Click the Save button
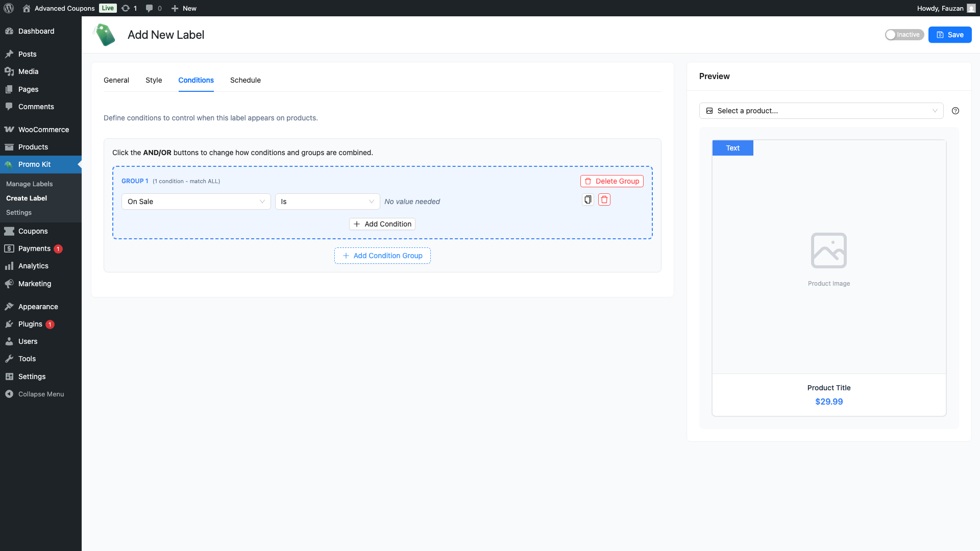 click(x=950, y=34)
